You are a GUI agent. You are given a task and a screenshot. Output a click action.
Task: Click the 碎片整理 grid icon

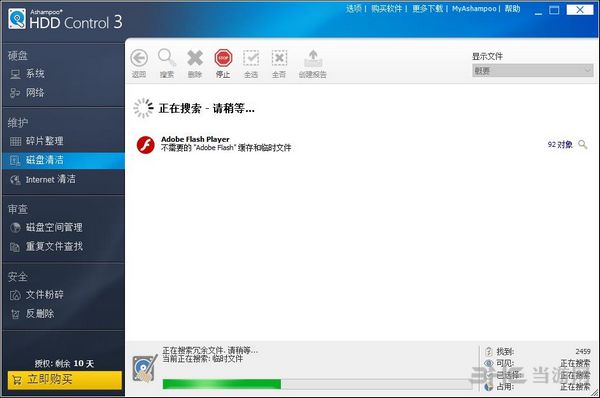coord(15,141)
